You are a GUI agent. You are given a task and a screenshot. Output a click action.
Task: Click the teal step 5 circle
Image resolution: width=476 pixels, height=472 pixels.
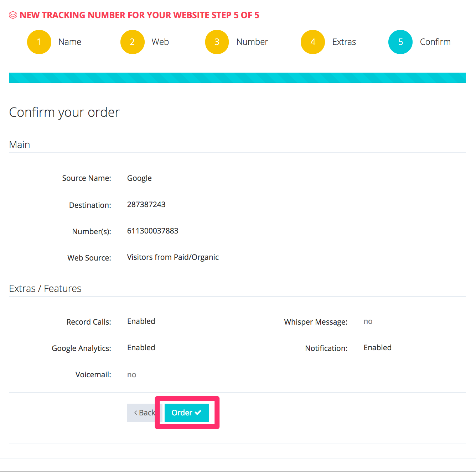click(400, 42)
